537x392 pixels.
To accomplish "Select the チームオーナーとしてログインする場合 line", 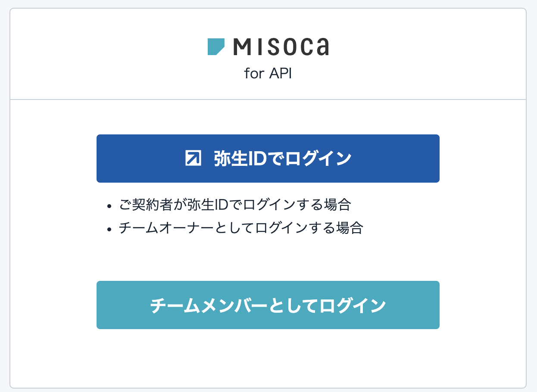I will (241, 228).
